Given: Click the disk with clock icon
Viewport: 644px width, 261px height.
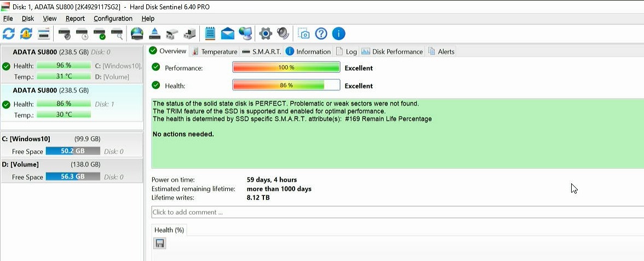Looking at the screenshot, I should [x=82, y=34].
